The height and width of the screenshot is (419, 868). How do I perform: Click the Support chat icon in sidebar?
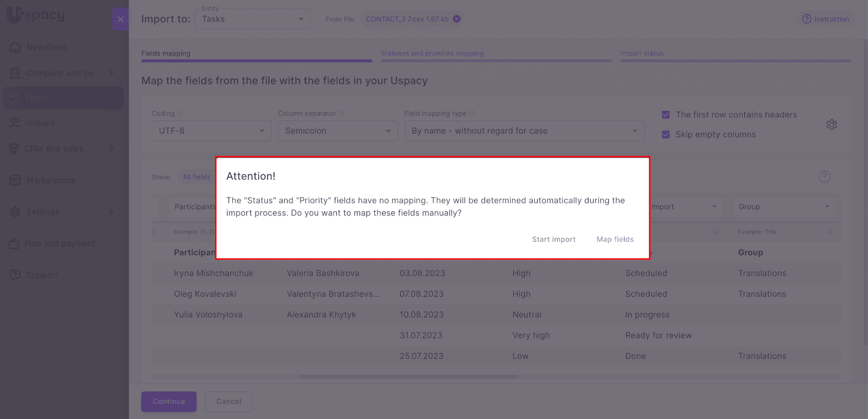[15, 275]
